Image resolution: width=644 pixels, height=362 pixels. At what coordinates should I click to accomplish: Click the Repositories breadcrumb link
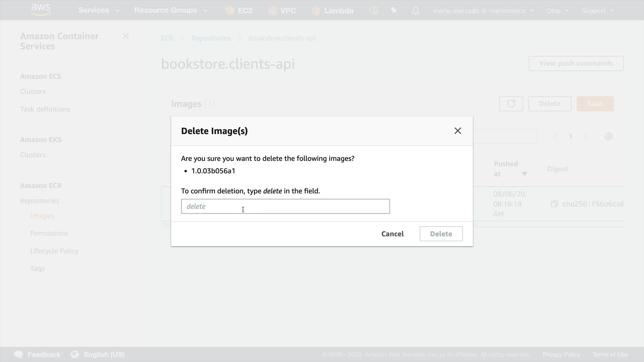pyautogui.click(x=211, y=38)
